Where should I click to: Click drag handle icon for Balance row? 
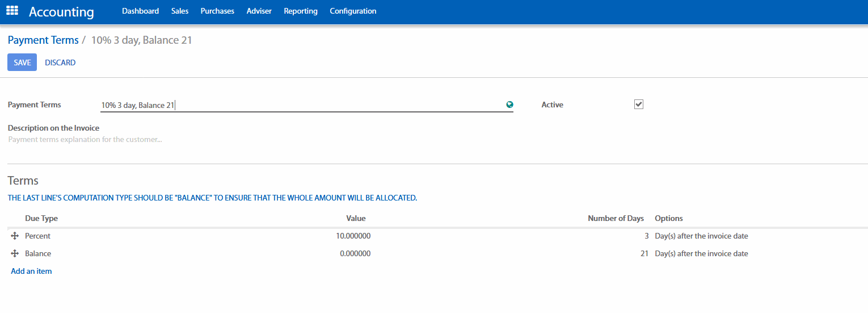click(15, 254)
